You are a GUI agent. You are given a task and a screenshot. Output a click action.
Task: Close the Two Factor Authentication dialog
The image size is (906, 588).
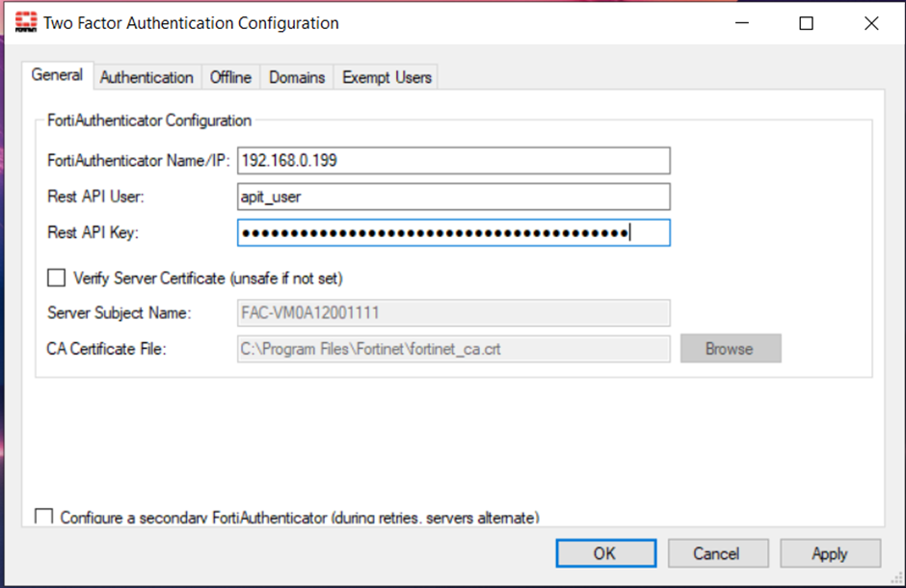(871, 23)
